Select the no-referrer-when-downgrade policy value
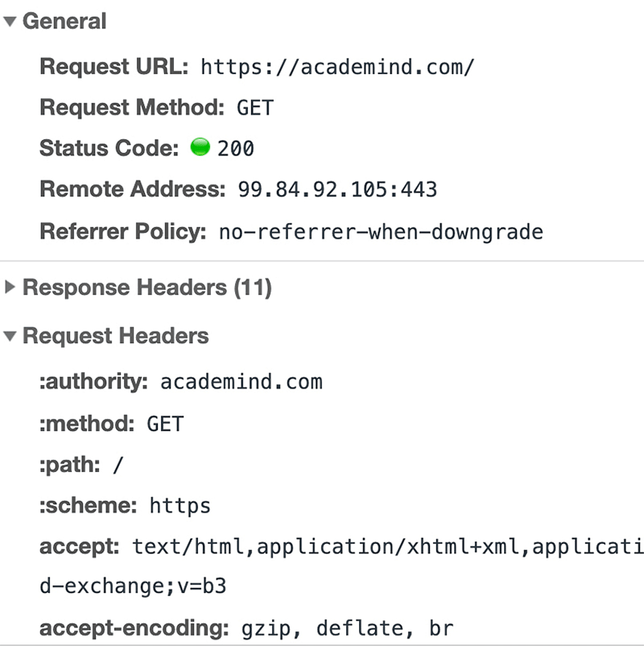This screenshot has width=644, height=646. coord(379,231)
